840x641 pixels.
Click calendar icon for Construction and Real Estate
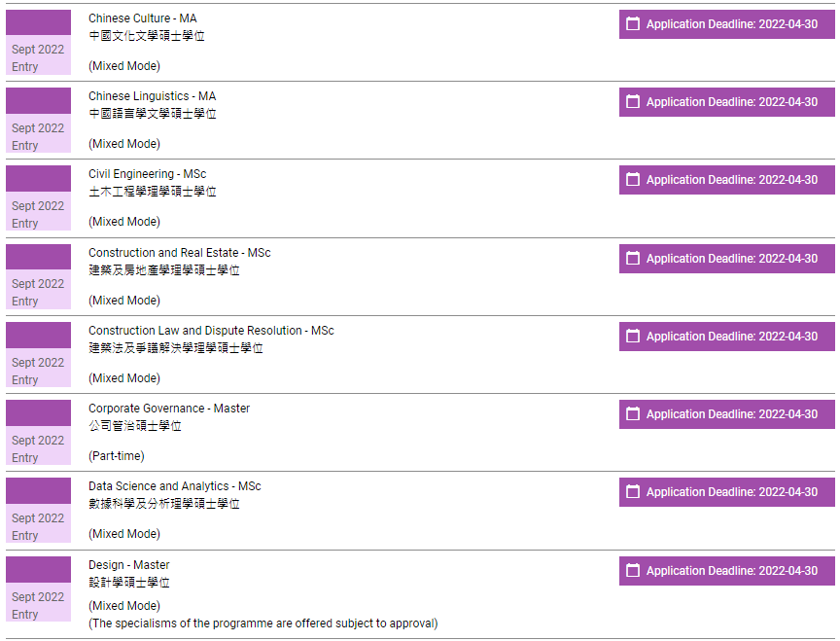coord(633,259)
